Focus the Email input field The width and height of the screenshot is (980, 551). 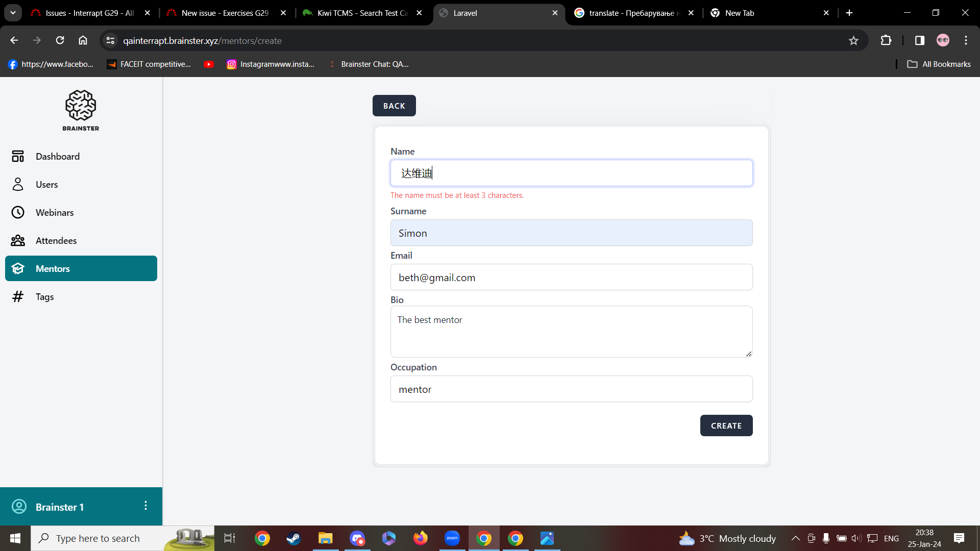pos(571,278)
